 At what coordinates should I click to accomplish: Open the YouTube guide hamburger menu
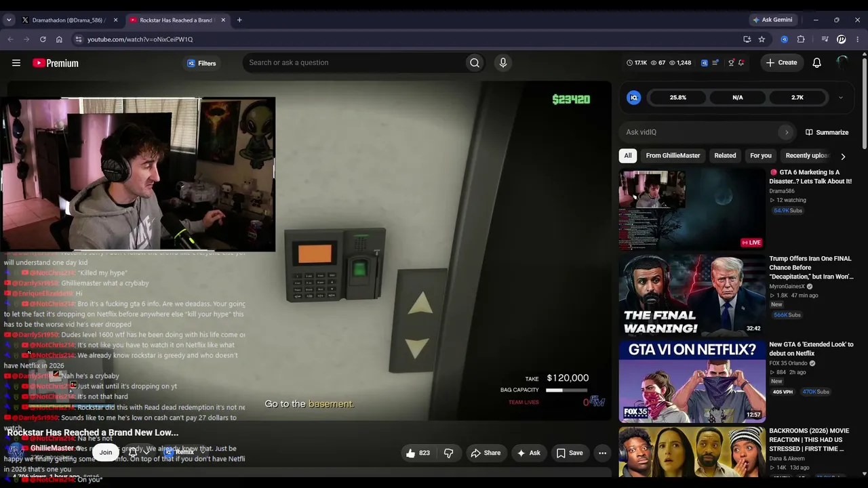pos(16,63)
